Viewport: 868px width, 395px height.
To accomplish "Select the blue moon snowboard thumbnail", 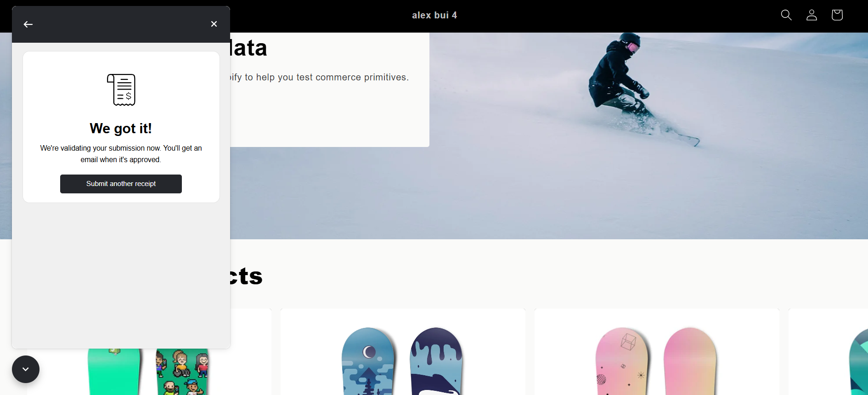I will tap(368, 361).
